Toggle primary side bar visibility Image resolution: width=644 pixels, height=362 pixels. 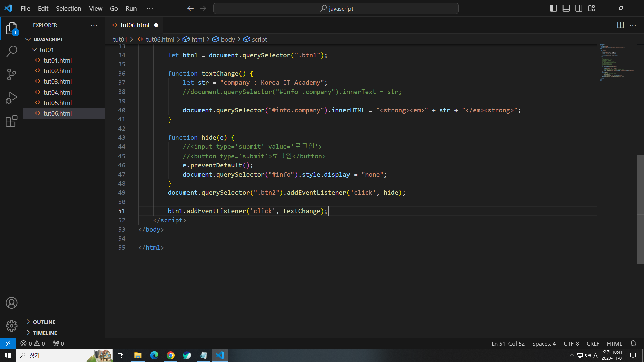(x=553, y=8)
